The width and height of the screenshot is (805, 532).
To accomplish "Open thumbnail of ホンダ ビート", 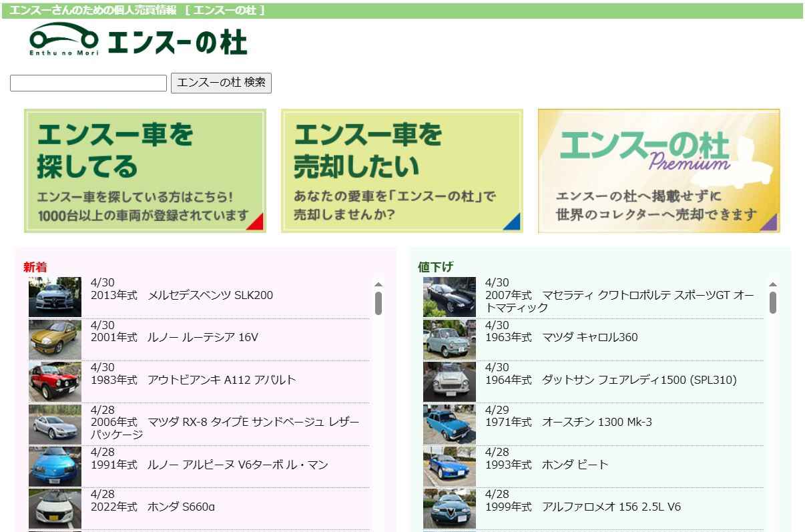I will point(449,467).
